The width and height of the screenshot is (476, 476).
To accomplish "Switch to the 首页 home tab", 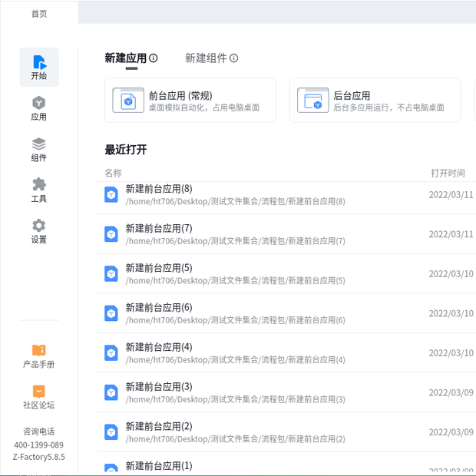I will coord(38,13).
